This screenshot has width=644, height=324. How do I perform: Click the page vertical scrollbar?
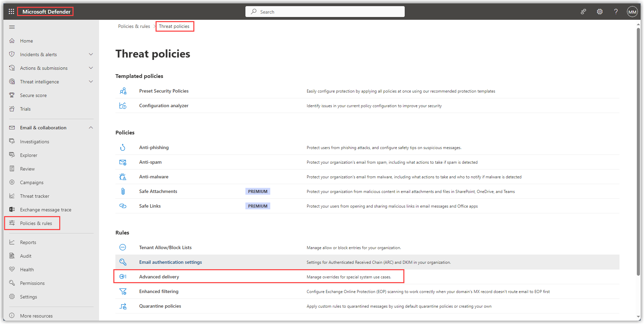638,152
